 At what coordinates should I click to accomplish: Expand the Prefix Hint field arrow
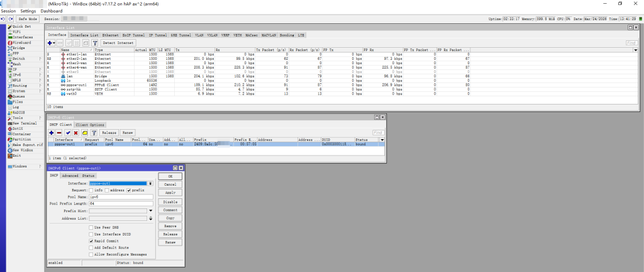point(151,211)
